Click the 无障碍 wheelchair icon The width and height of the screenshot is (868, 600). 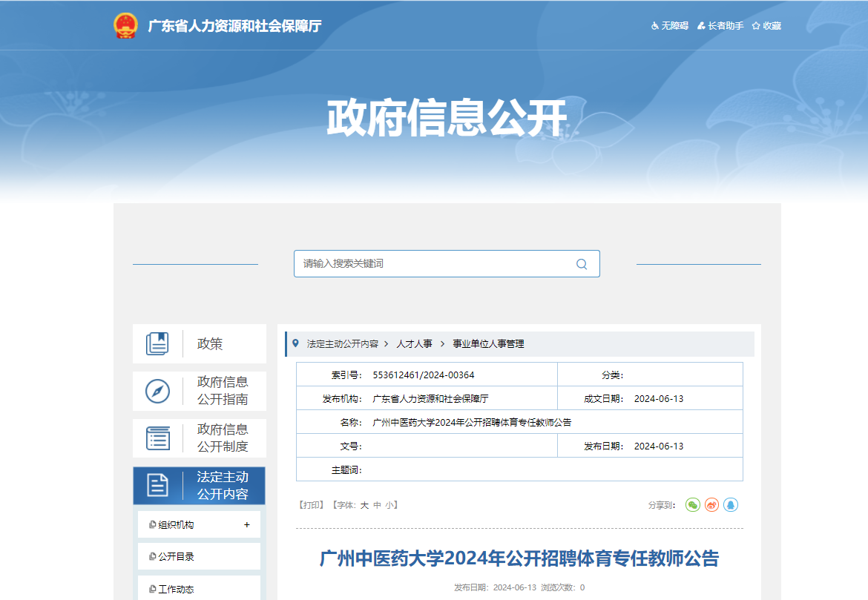[655, 26]
